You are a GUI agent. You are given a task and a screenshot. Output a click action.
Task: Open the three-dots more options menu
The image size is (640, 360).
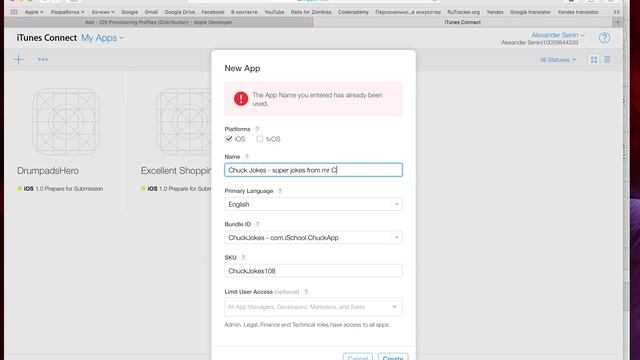tap(43, 60)
